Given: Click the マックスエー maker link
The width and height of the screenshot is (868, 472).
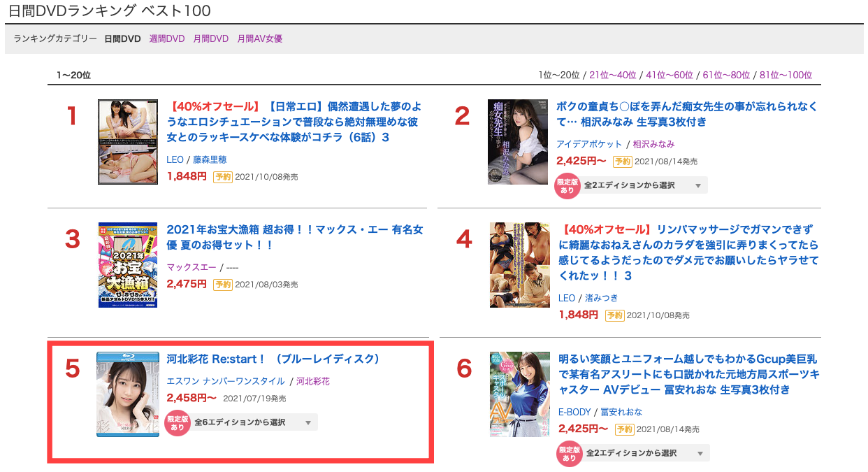Looking at the screenshot, I should 191,267.
